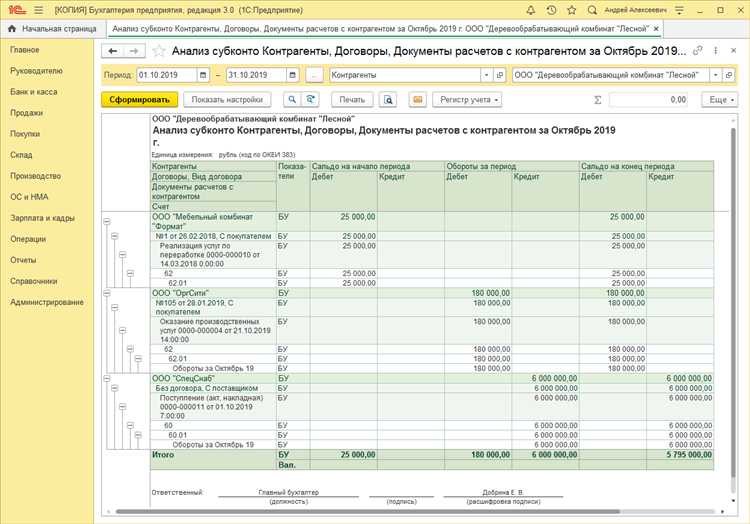Collapse the ООО "ОргСити" group

108,293
